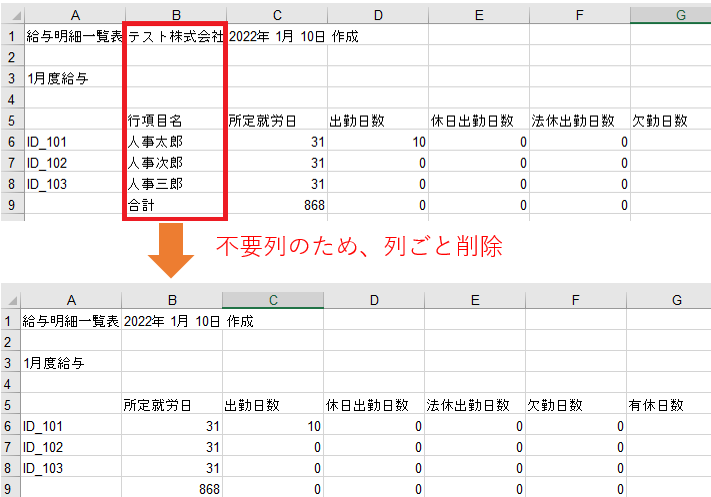
Task: Select column G header in the sheet with 有休日数
Action: pos(669,300)
